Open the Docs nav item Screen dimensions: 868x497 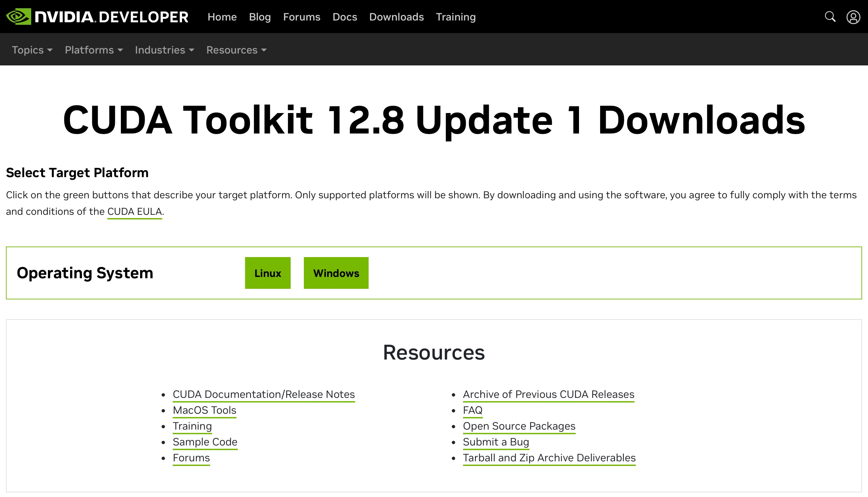pyautogui.click(x=345, y=17)
